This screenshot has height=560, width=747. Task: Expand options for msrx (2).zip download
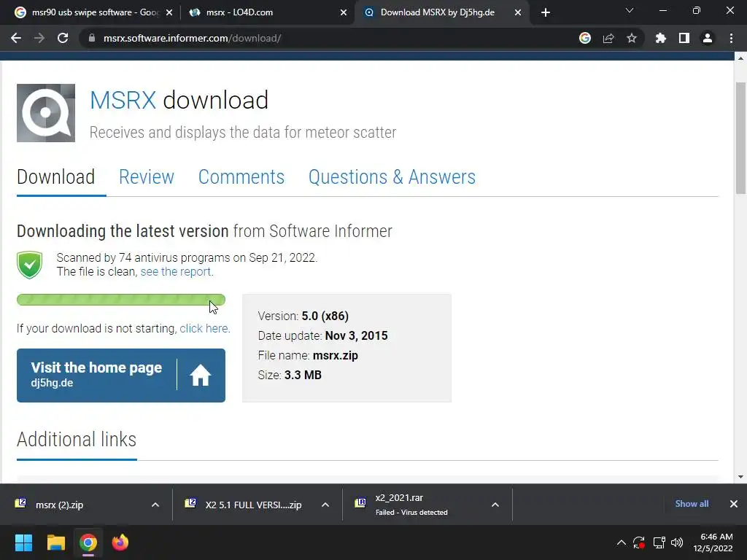point(155,505)
